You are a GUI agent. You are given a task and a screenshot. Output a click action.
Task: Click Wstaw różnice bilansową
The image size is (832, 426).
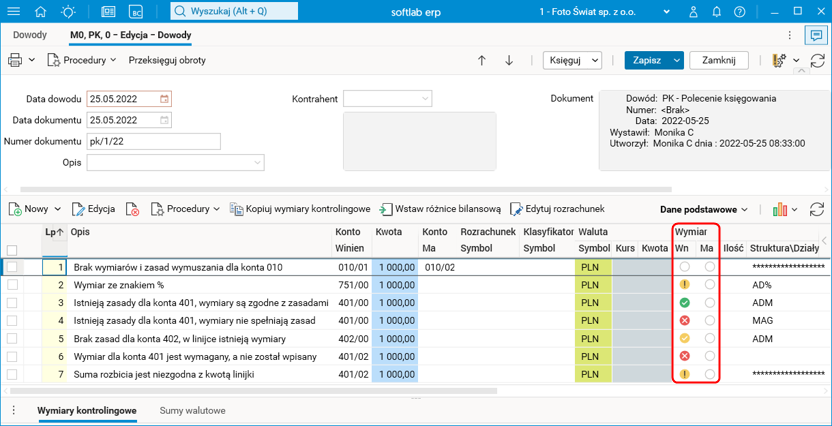click(x=440, y=210)
